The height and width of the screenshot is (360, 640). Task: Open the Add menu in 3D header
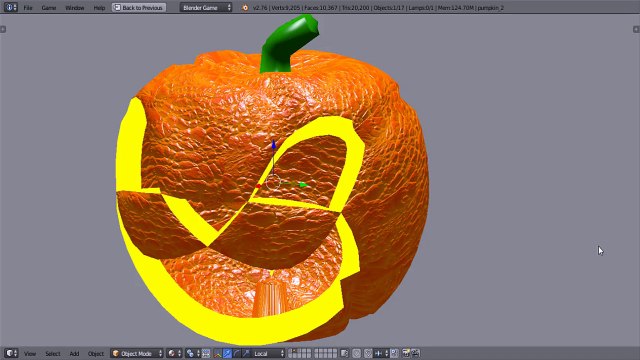(x=74, y=353)
